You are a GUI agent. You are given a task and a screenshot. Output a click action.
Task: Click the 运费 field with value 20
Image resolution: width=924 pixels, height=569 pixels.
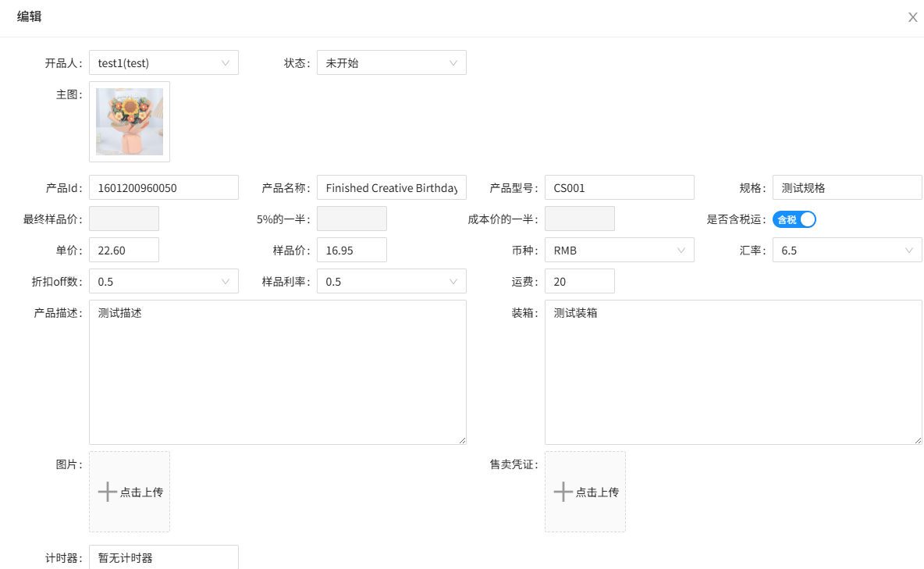(580, 281)
